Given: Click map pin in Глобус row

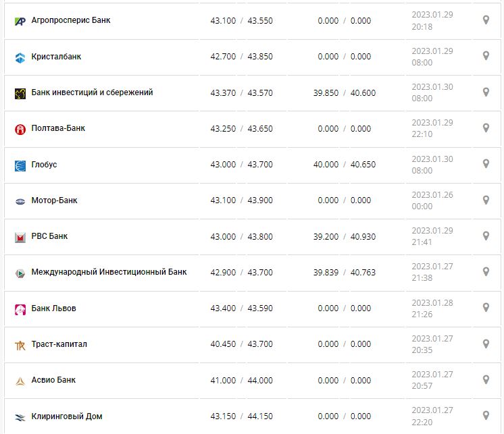Looking at the screenshot, I should [485, 164].
